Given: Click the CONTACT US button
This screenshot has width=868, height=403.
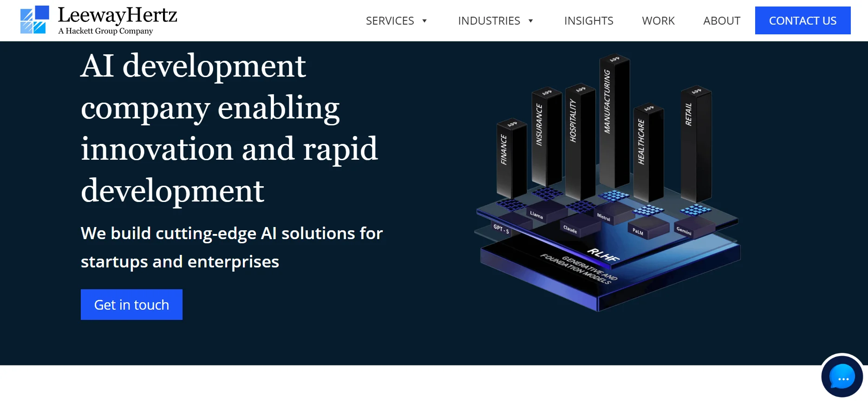Looking at the screenshot, I should (x=803, y=20).
